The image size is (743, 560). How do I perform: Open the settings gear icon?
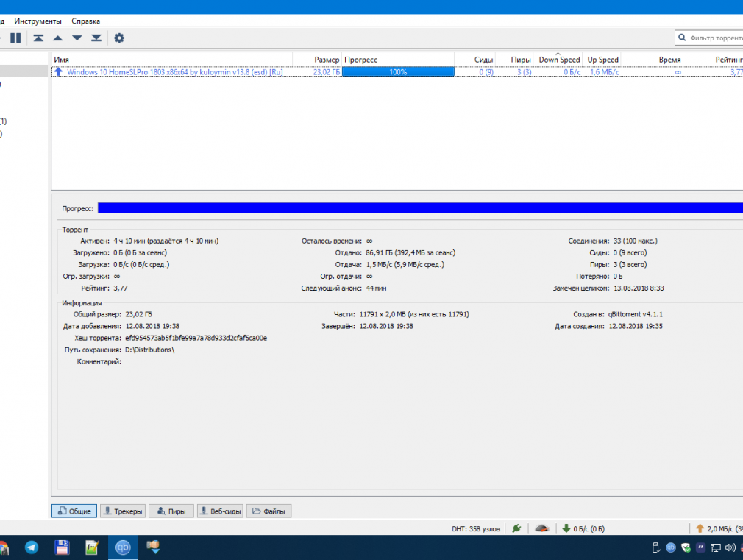point(119,38)
